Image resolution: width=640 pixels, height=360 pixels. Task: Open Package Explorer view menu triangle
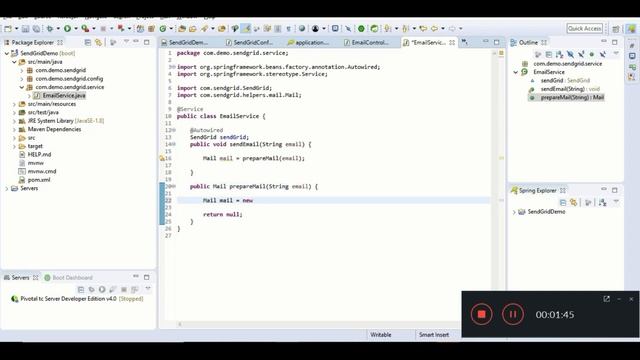click(126, 42)
